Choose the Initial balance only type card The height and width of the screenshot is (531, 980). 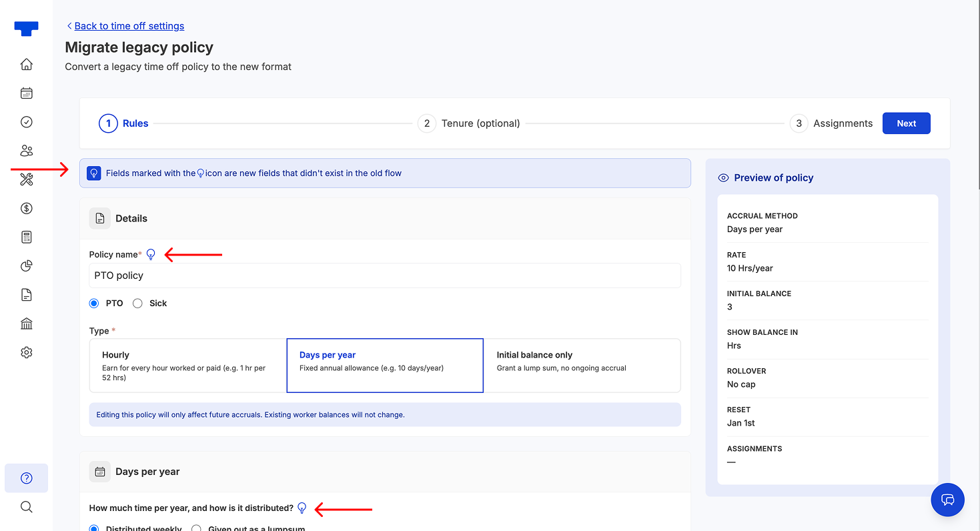click(581, 366)
